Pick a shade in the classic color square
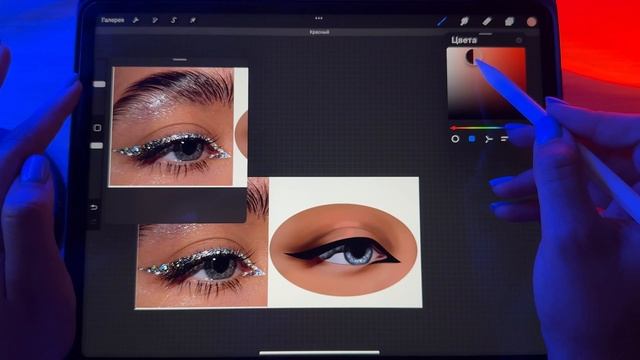 point(487,84)
